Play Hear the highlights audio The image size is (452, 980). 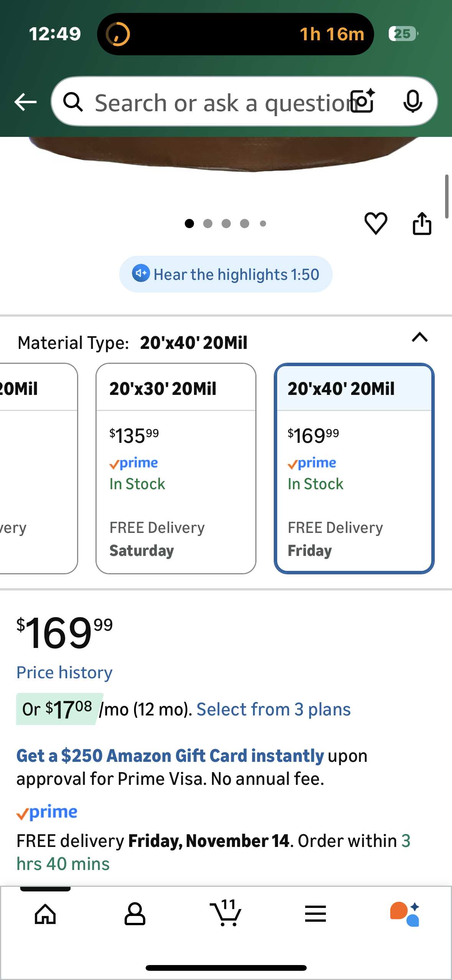click(x=225, y=275)
